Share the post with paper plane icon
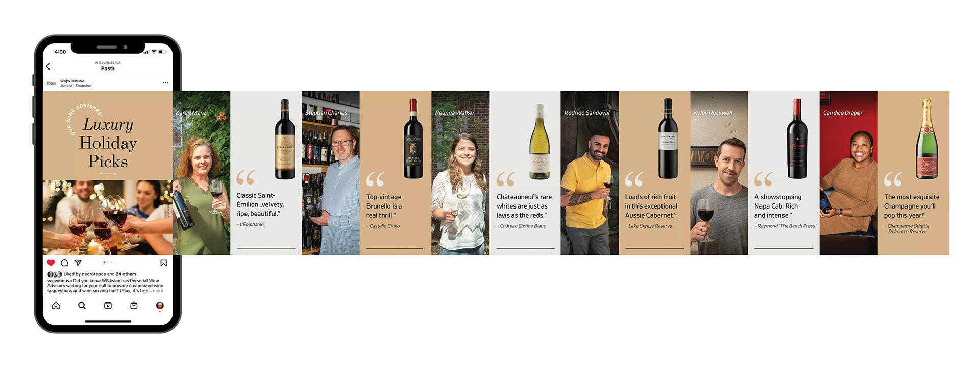This screenshot has width=980, height=368. point(78,263)
